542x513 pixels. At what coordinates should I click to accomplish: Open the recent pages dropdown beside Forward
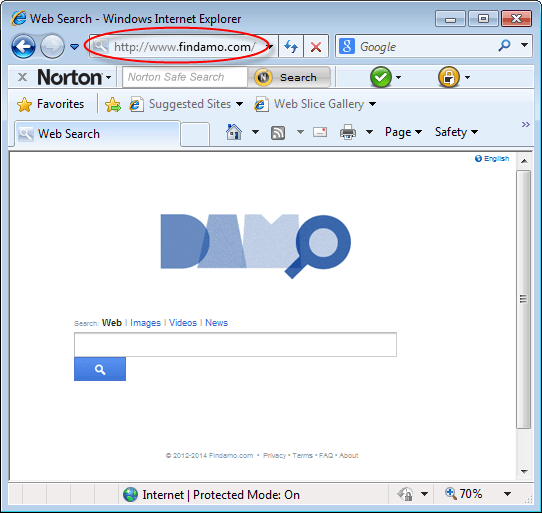point(75,46)
